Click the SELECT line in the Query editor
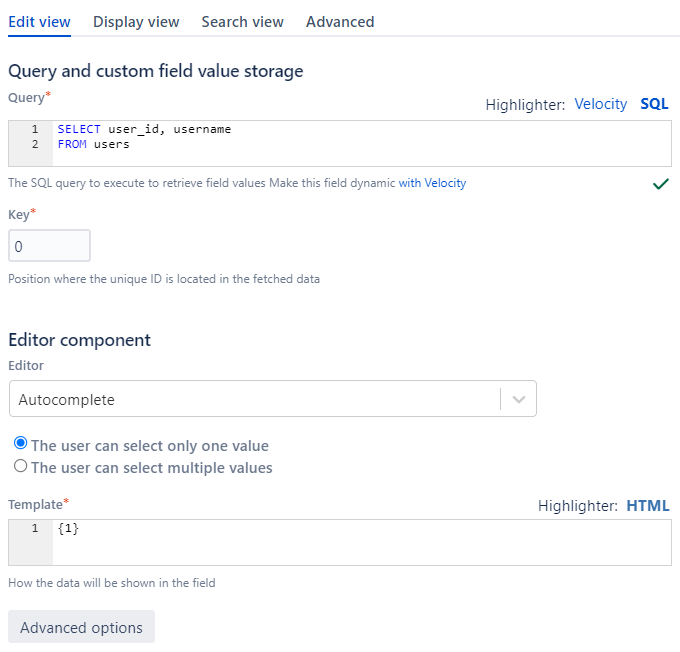Viewport: 680px width, 652px height. (144, 130)
